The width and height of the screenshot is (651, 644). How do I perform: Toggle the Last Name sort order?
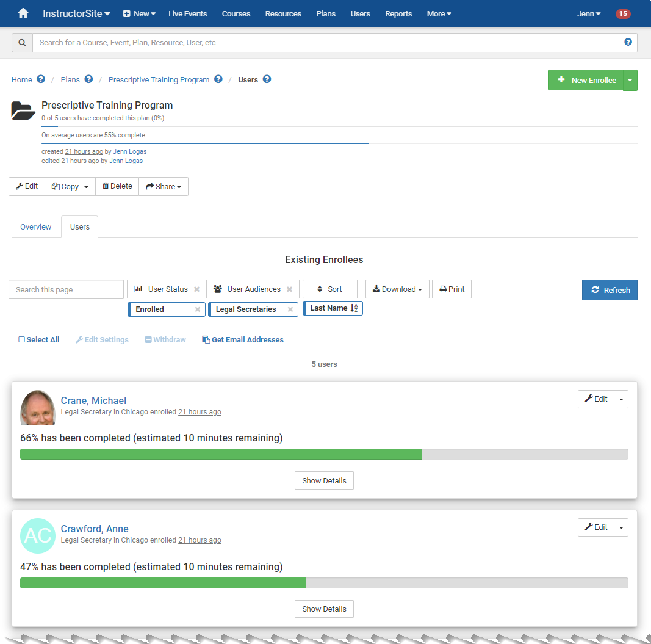[x=333, y=308]
